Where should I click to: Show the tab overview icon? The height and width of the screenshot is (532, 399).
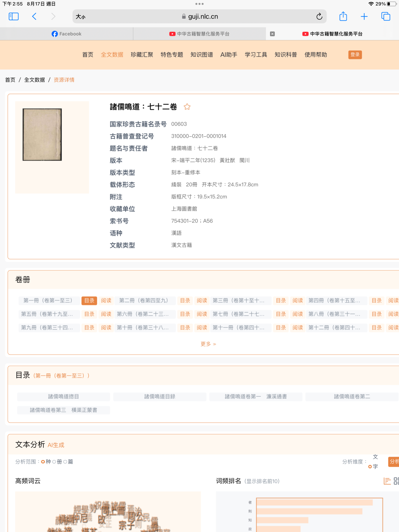coord(385,16)
